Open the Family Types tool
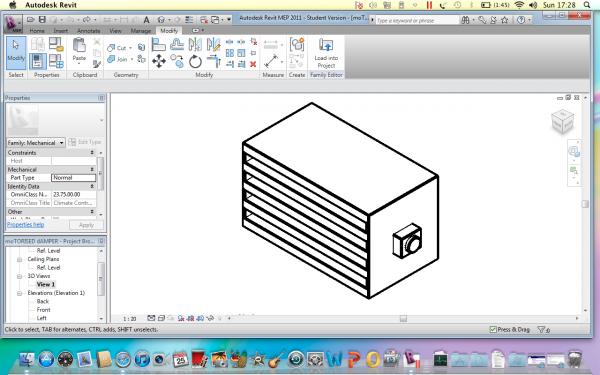The image size is (600, 375). click(56, 61)
